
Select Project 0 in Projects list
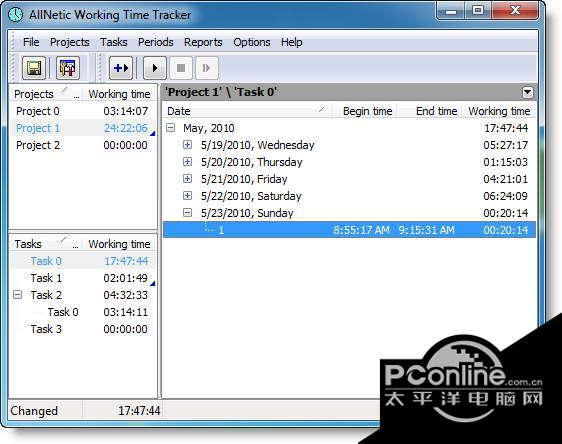82,111
